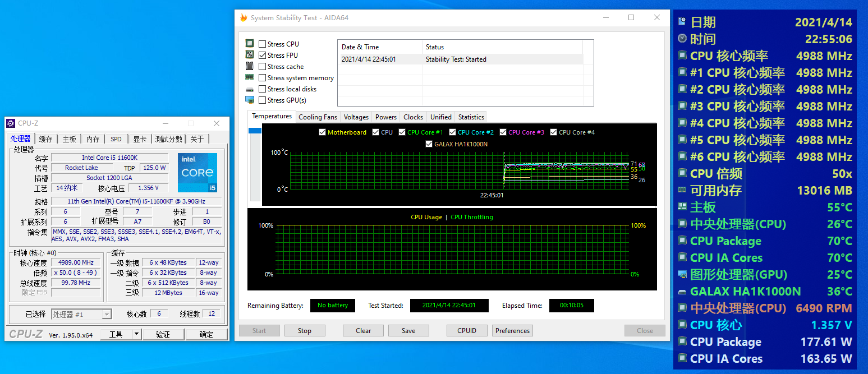
Task: Enable the Stress CPU checkbox
Action: click(x=263, y=44)
